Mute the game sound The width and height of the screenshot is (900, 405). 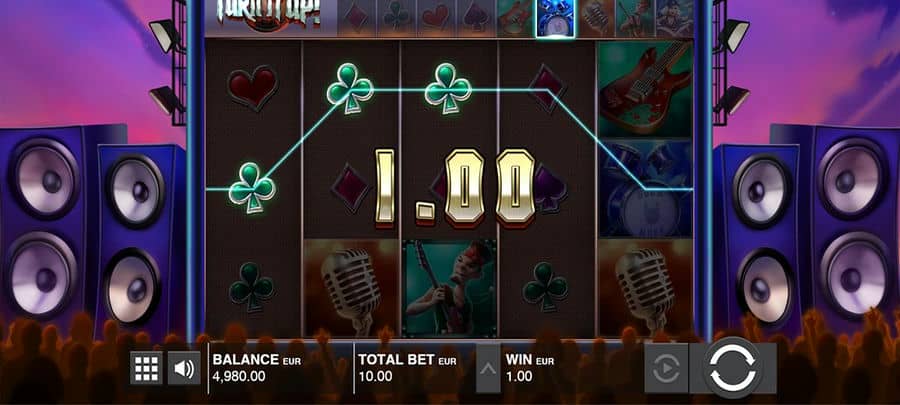(184, 368)
